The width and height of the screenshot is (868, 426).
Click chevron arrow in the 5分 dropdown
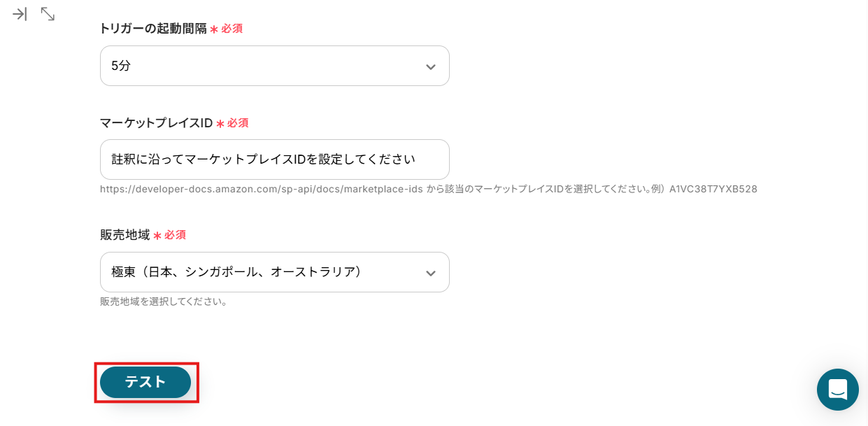click(x=431, y=66)
